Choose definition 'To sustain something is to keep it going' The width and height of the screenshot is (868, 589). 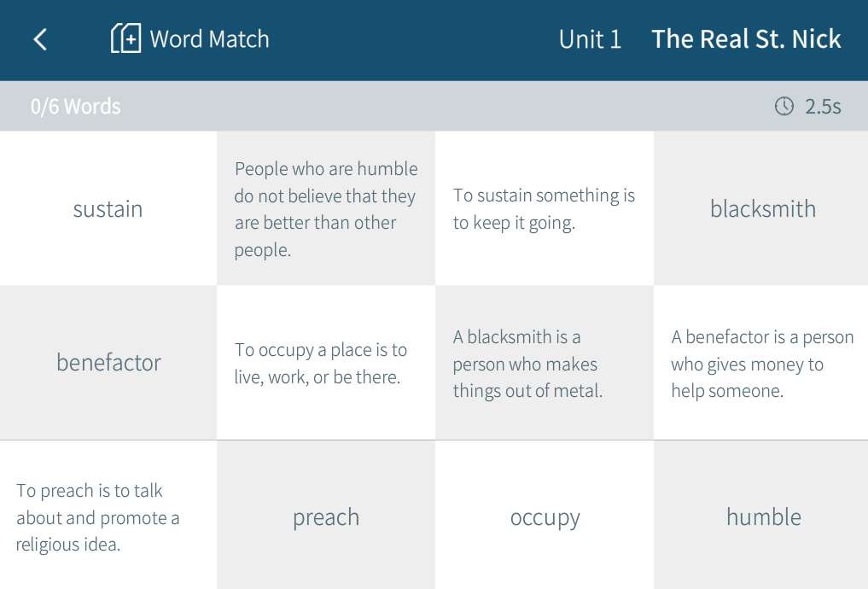coord(545,208)
